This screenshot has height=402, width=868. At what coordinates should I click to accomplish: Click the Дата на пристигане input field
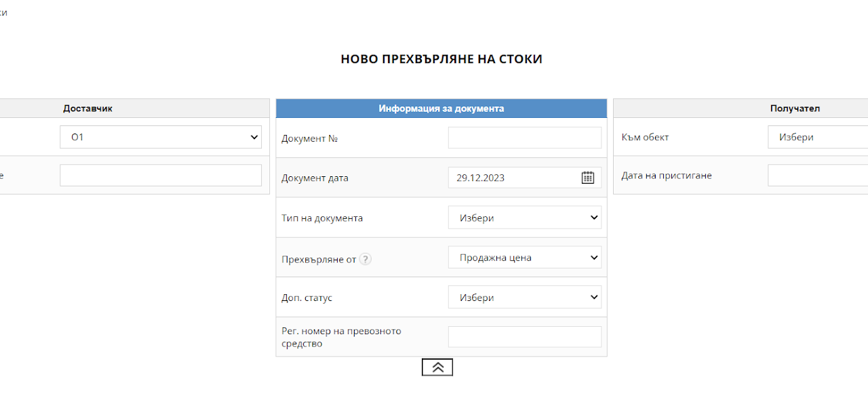click(818, 175)
